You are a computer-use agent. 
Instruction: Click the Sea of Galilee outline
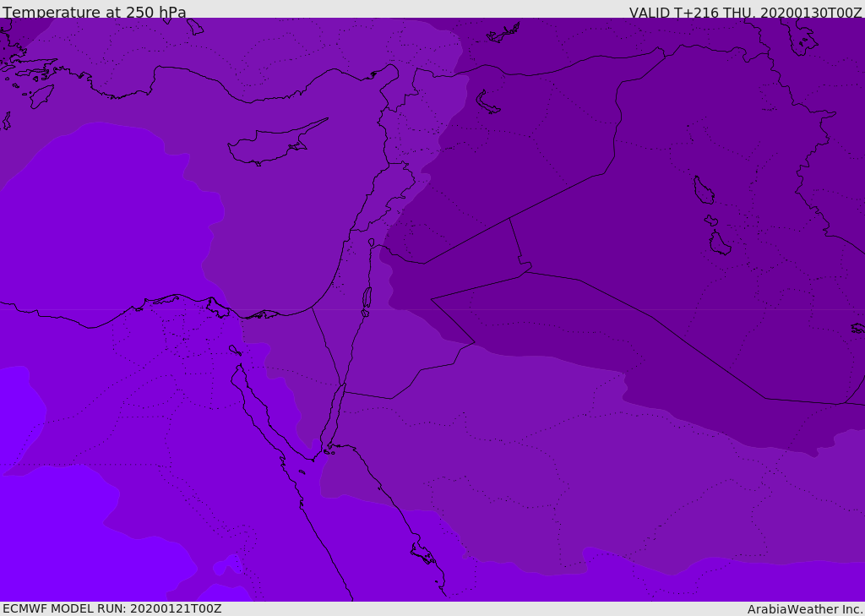(x=371, y=243)
